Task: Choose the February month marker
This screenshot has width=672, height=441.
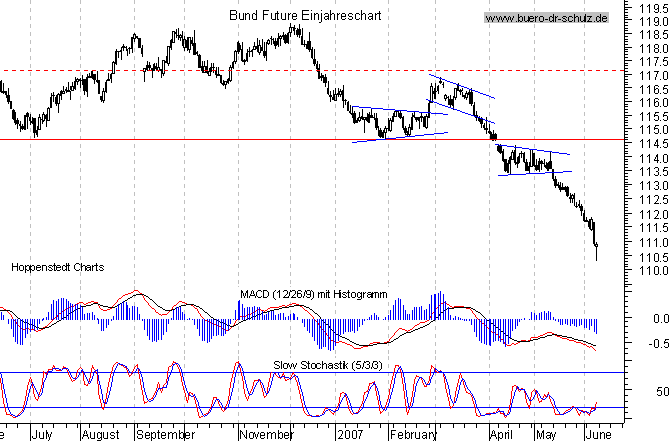Action: pos(412,435)
